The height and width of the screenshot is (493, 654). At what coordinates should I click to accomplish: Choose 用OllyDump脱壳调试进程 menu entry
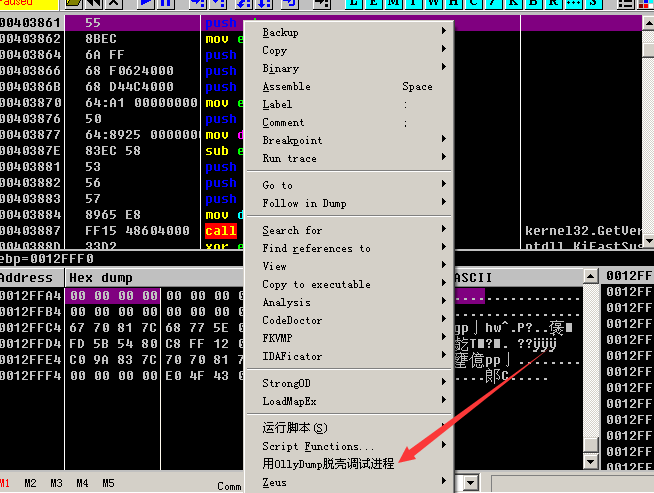coord(349,463)
